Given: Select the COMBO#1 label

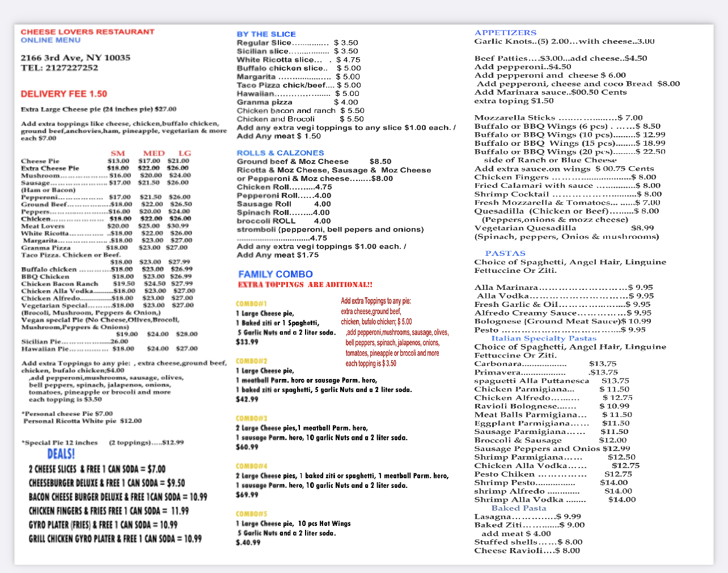Looking at the screenshot, I should (251, 304).
